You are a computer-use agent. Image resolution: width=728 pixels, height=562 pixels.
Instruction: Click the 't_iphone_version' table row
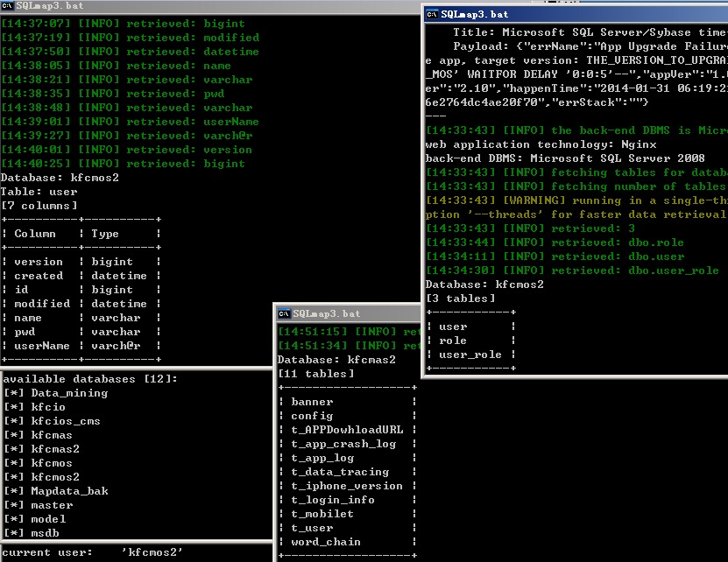347,486
